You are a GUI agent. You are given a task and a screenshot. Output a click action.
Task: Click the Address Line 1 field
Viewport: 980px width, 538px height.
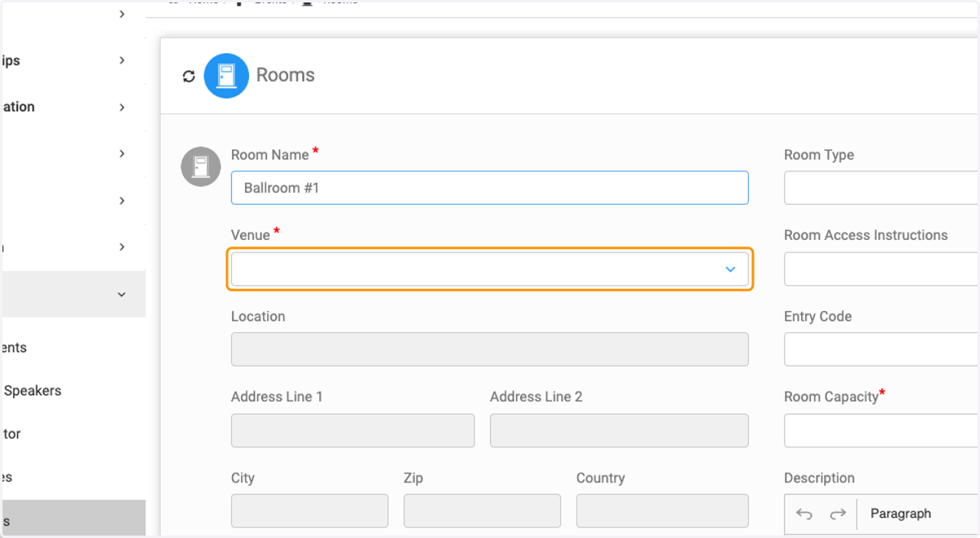[x=353, y=430]
